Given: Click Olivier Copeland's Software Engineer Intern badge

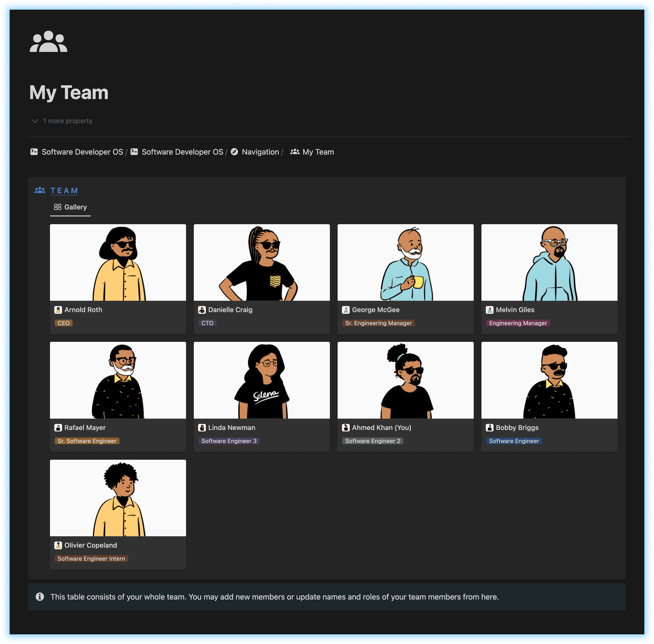Looking at the screenshot, I should 91,558.
